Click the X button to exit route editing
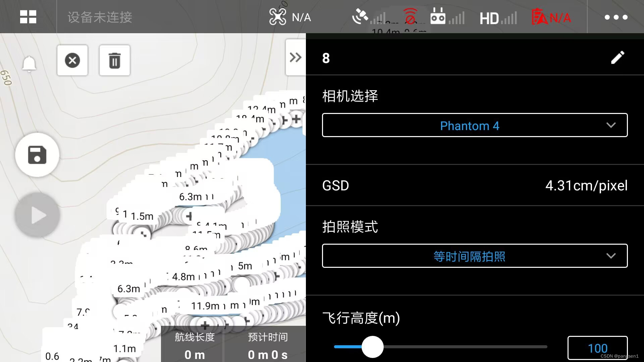The width and height of the screenshot is (644, 362). pyautogui.click(x=72, y=60)
